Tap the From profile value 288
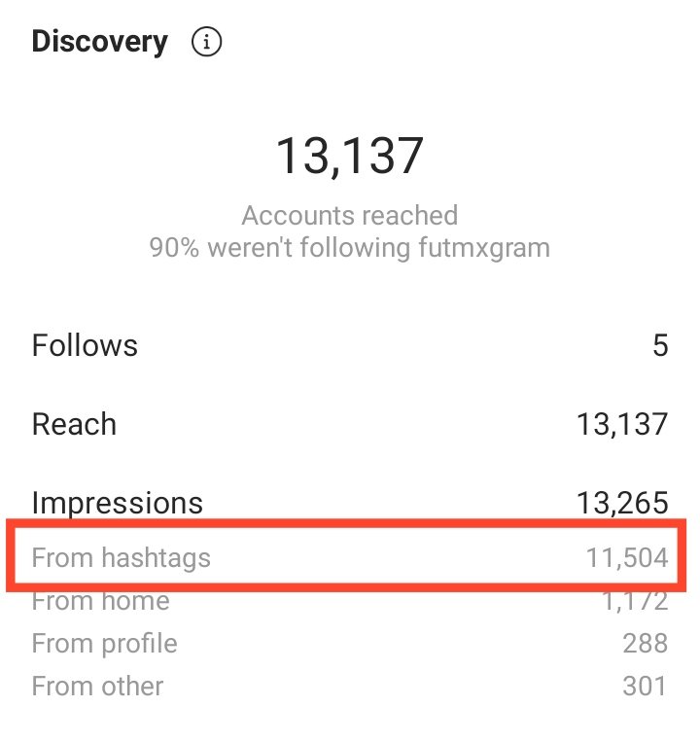The height and width of the screenshot is (742, 700). [646, 644]
